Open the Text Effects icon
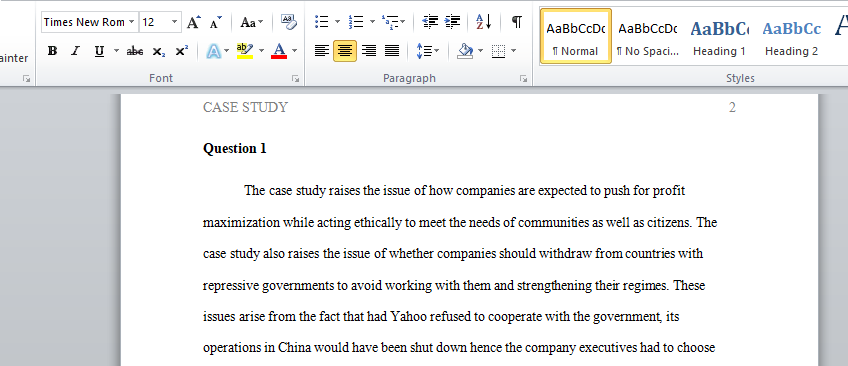Screen dimensions: 848x366 pos(214,51)
